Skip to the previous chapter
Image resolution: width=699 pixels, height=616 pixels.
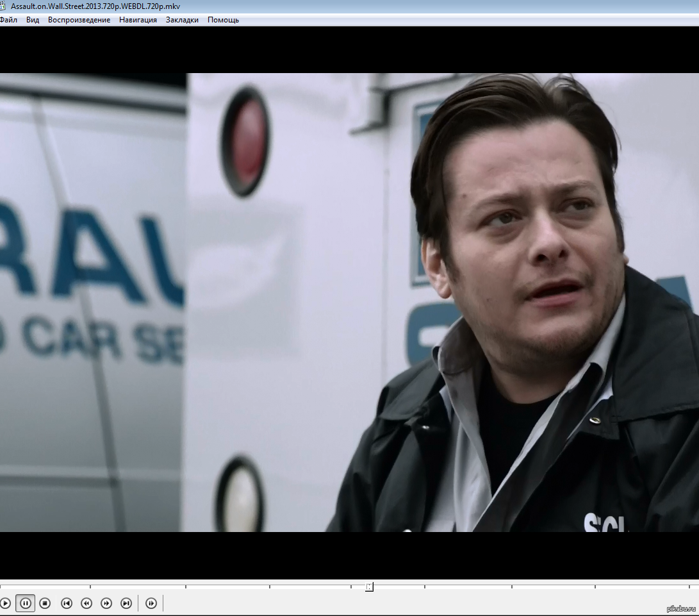[66, 603]
